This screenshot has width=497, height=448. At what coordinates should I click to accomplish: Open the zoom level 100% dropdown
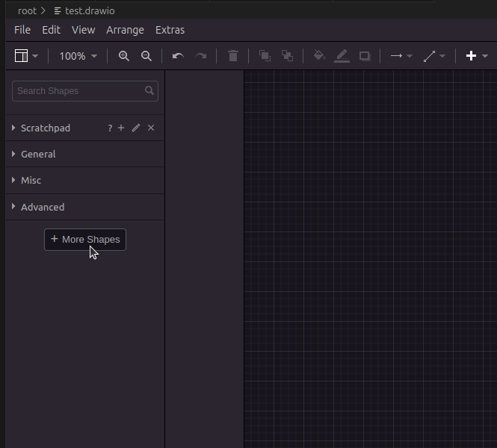tap(78, 56)
